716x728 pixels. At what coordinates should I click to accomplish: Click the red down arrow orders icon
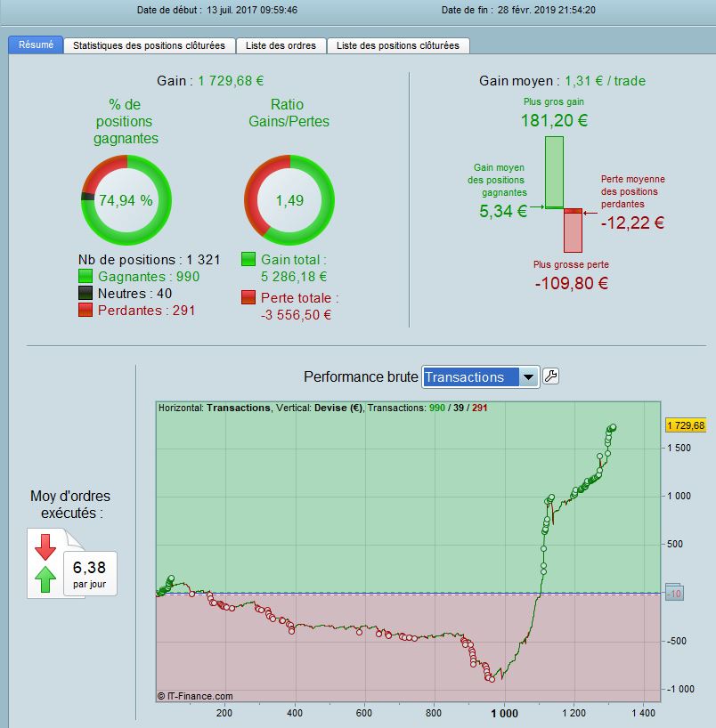45,546
